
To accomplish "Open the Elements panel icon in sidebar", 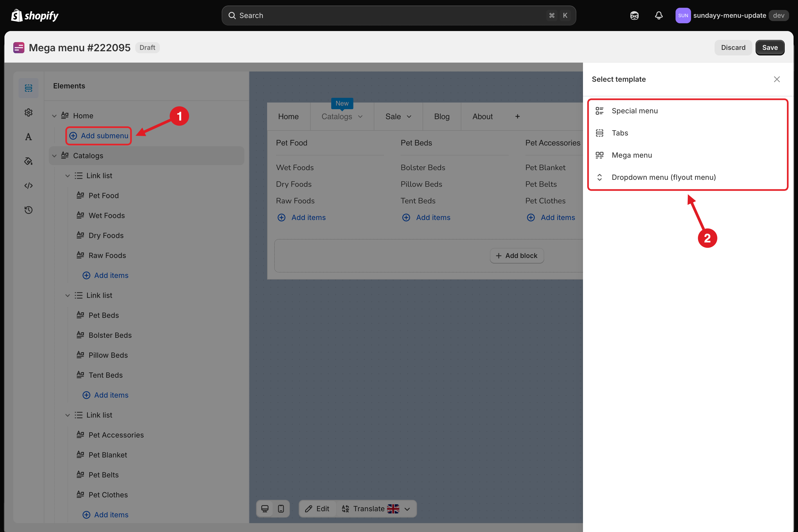I will tap(29, 88).
